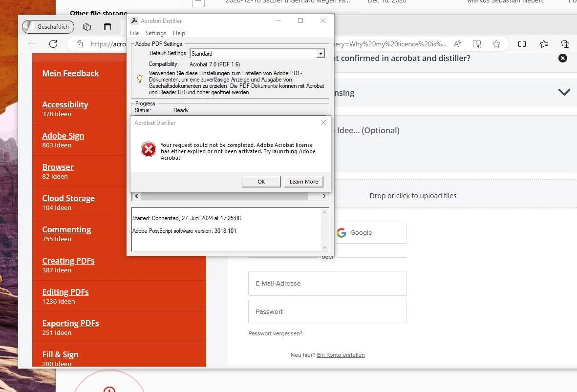Open browser workspaces icon

click(87, 27)
